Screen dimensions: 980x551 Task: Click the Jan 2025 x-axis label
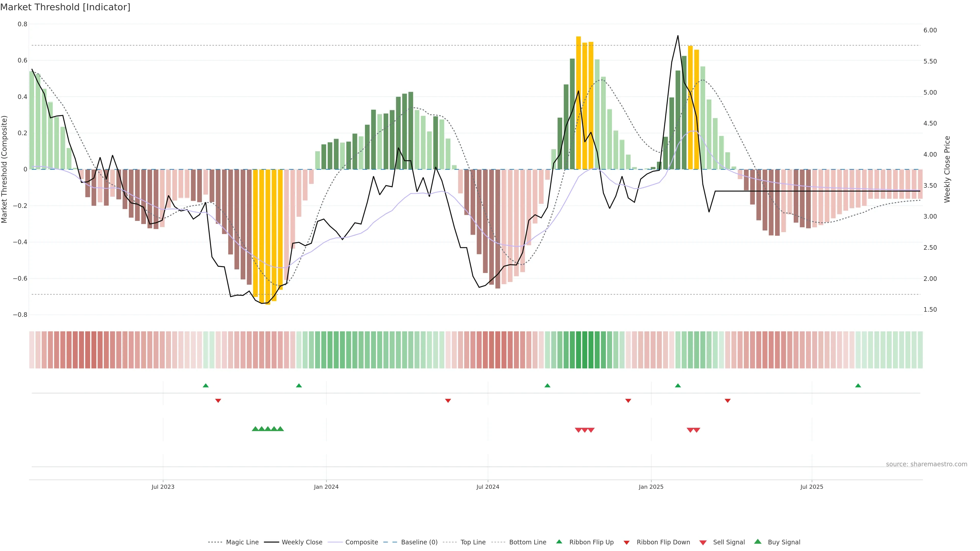(651, 487)
